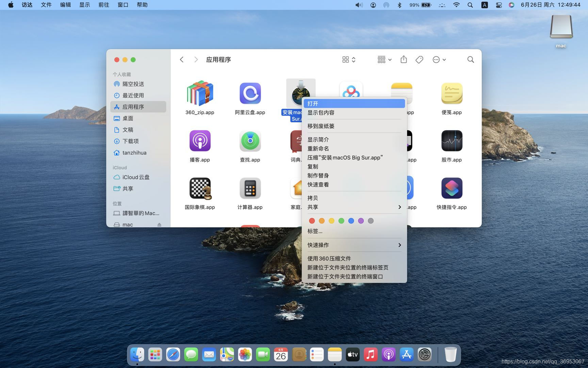
Task: Open the Trash in the Dock
Action: tap(451, 355)
